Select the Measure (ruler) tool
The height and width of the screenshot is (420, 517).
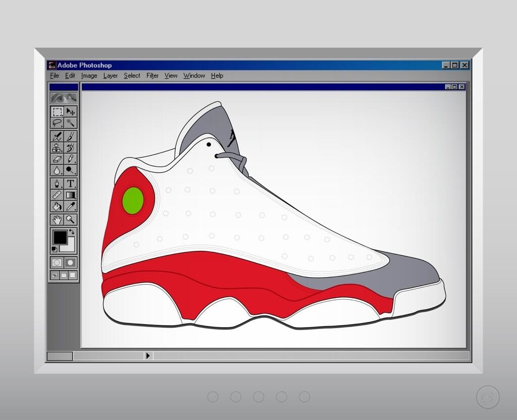(58, 195)
